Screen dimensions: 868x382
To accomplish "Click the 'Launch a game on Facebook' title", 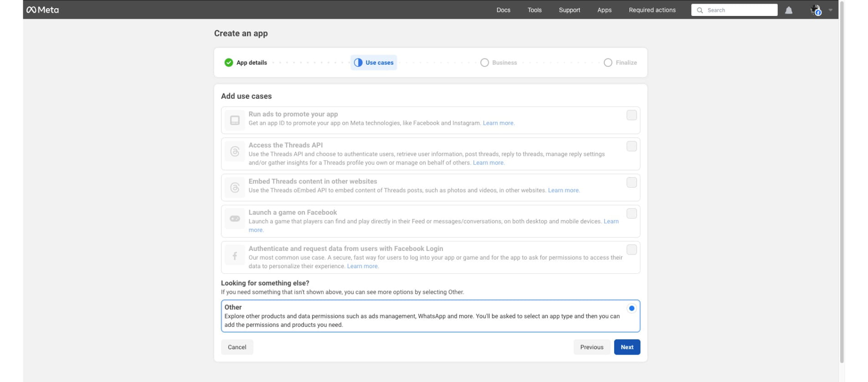I will [293, 213].
